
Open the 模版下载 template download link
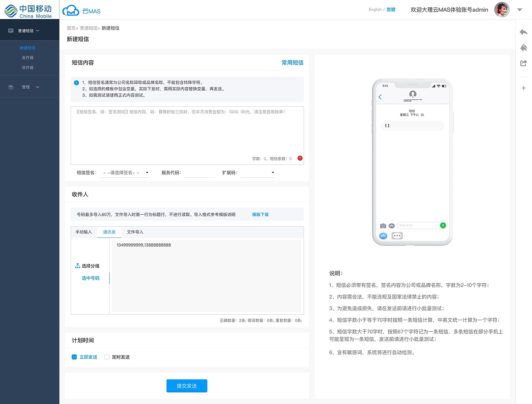[260, 214]
